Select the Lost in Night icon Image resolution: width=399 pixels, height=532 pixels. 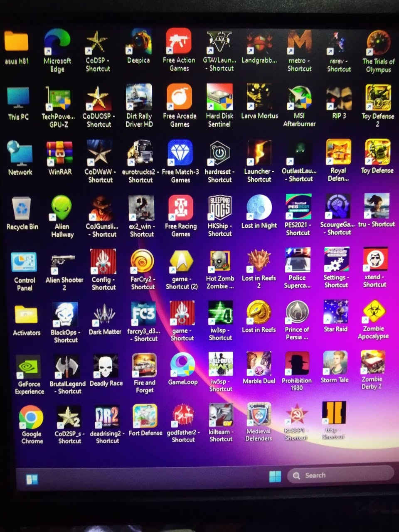(x=259, y=208)
